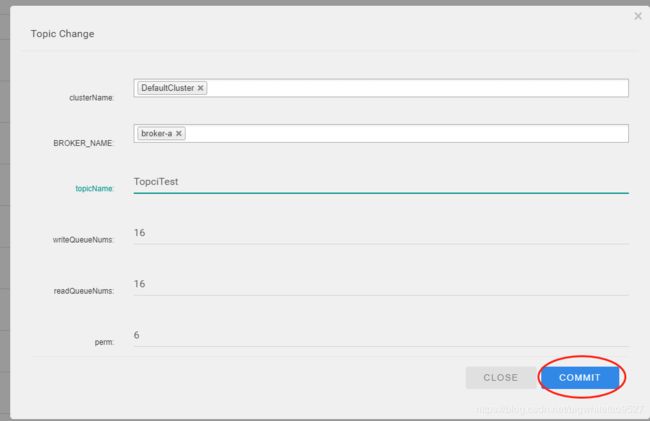Open the BROKER_NAME selection box

coord(381,133)
